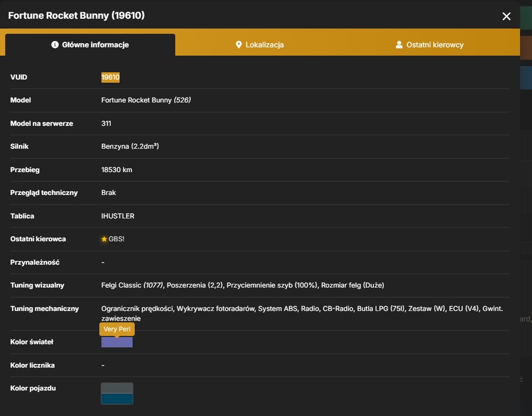Screen dimensions: 532x416
Task: Click the Very Peri tooltip label
Action: coord(116,329)
